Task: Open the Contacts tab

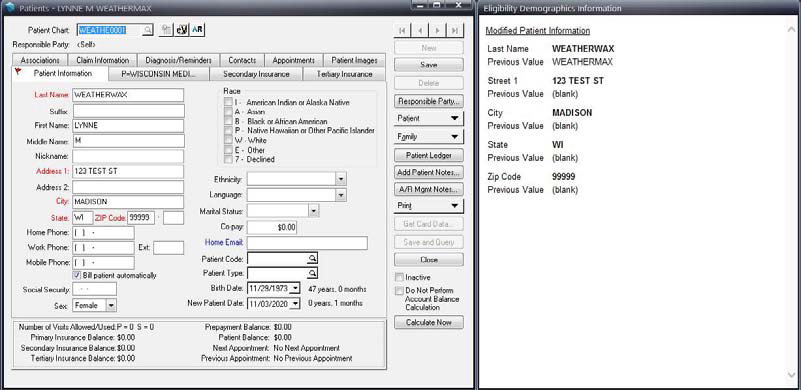Action: [x=242, y=60]
